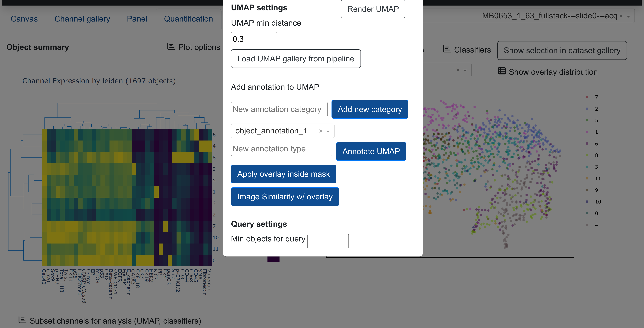Focus the UMAP min distance field
644x328 pixels.
pos(254,39)
